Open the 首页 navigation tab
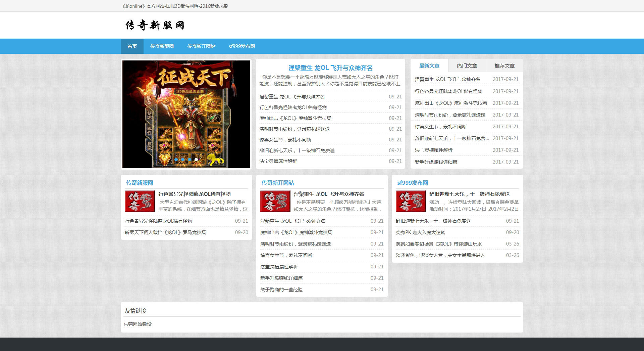Screen dimensions: 644x351 point(132,46)
